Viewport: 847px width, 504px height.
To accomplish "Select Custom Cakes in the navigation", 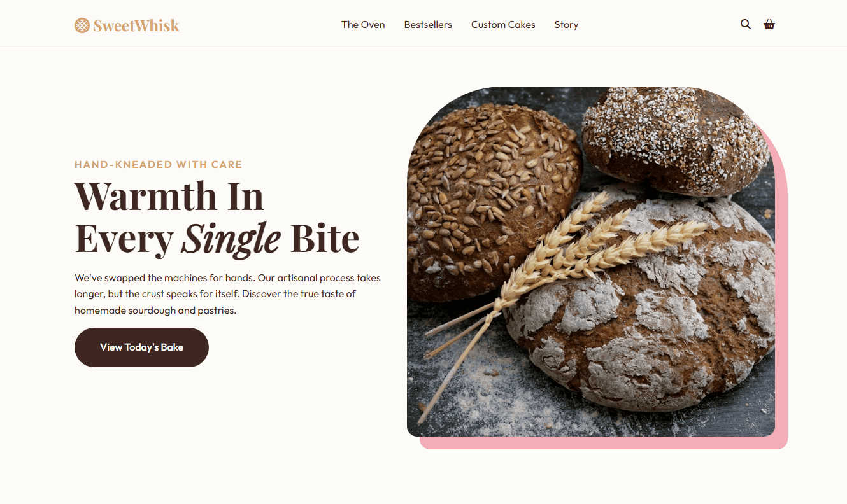I will [503, 25].
